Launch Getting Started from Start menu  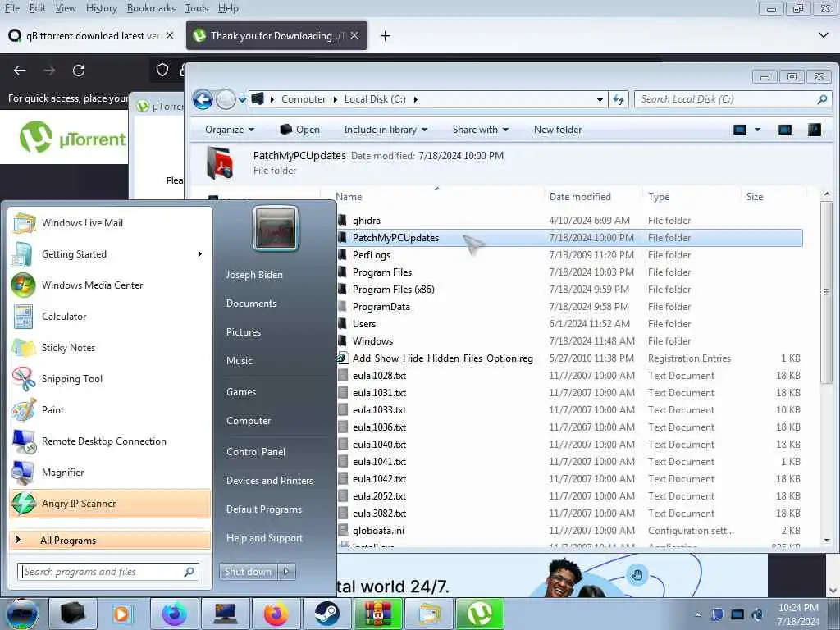click(110, 254)
